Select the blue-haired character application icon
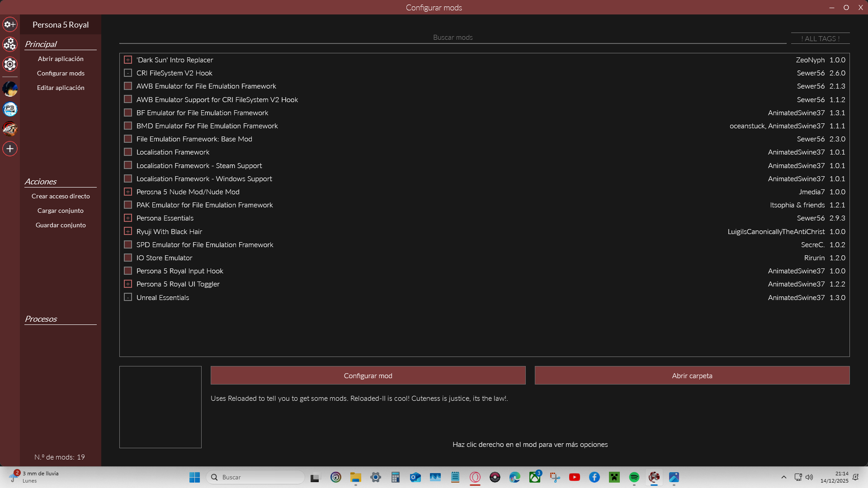Image resolution: width=868 pixels, height=488 pixels. (10, 89)
